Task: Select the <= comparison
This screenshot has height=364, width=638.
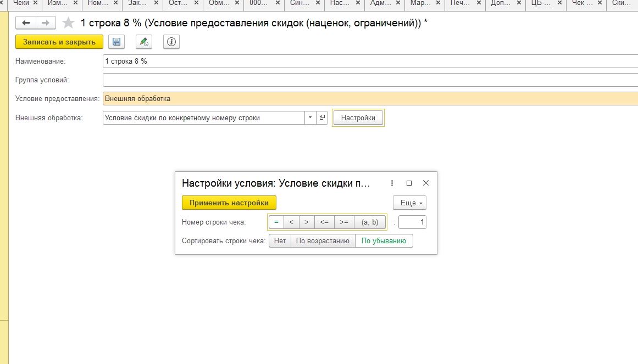Action: tap(324, 222)
